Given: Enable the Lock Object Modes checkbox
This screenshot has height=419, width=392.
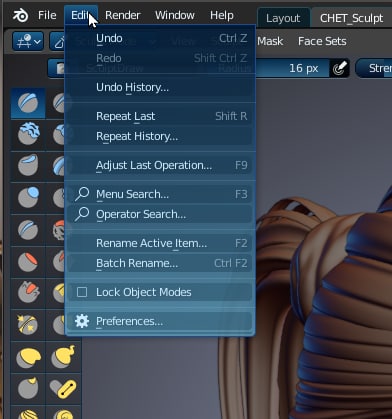Looking at the screenshot, I should pos(82,292).
